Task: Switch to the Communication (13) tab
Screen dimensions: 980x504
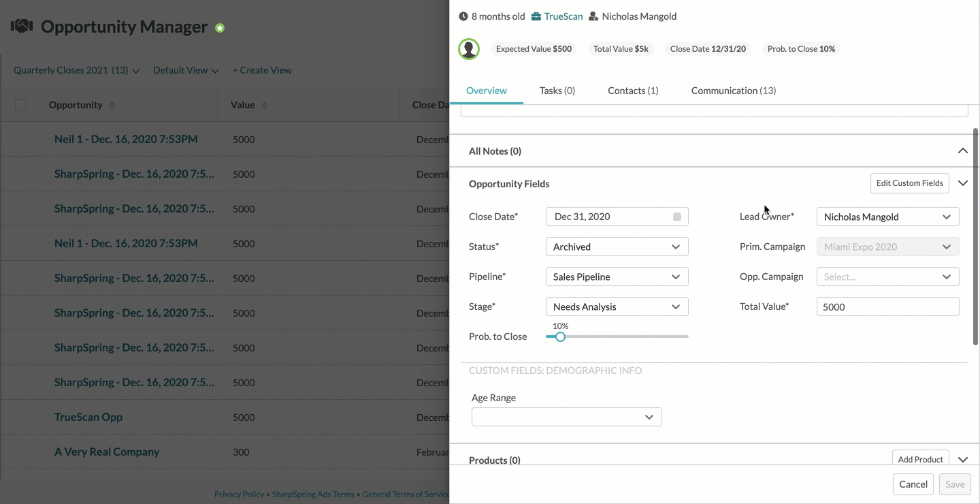Action: (x=734, y=91)
